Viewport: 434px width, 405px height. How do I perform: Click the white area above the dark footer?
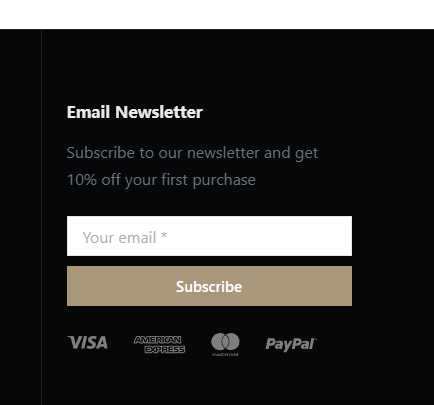(x=217, y=14)
